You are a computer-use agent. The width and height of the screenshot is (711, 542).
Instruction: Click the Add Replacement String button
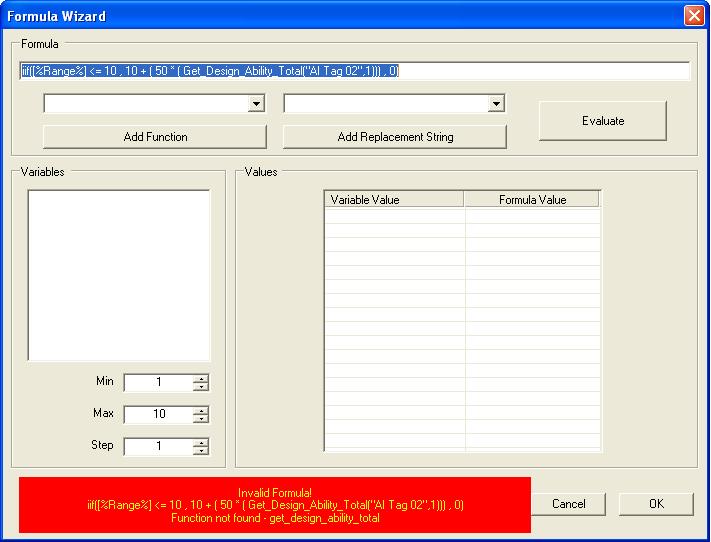pos(395,137)
